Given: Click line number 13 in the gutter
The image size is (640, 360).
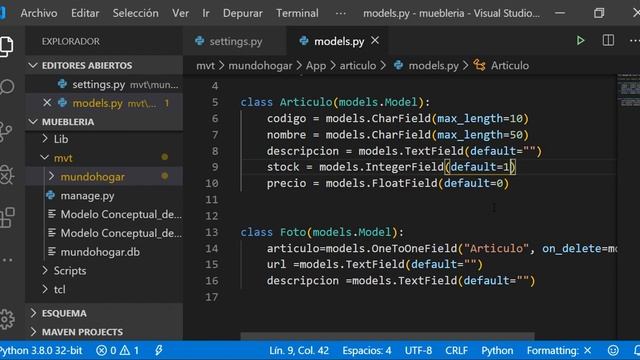Looking at the screenshot, I should coord(212,232).
